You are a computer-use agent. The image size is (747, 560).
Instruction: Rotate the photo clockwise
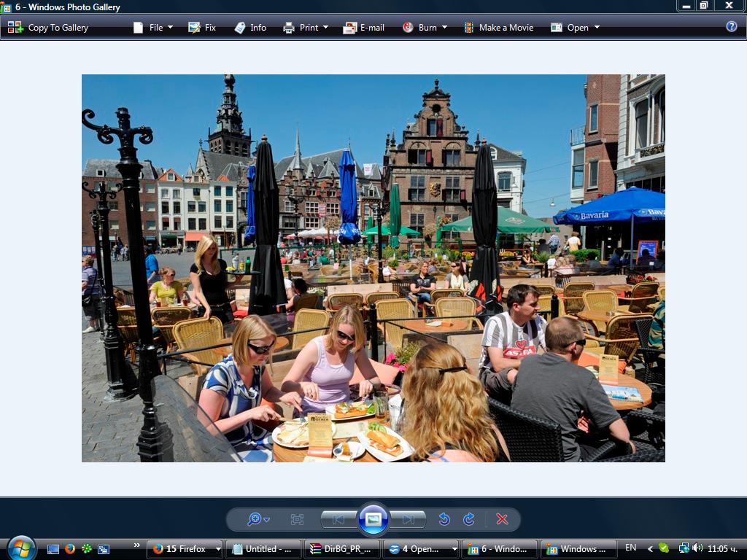coord(469,519)
